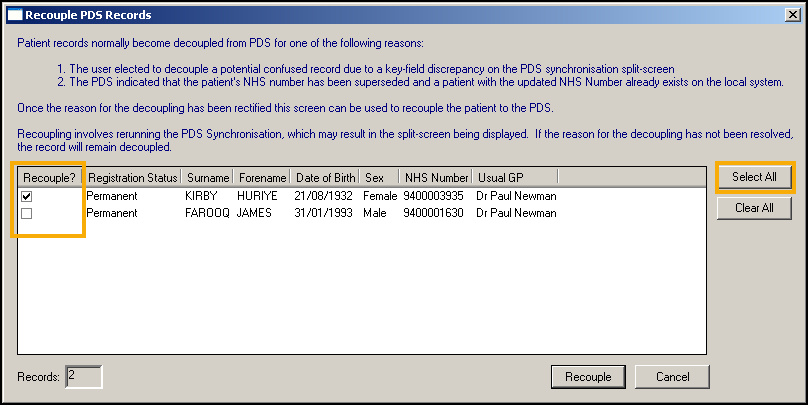The width and height of the screenshot is (808, 405).
Task: Sort by Registration Status column header
Action: (132, 177)
